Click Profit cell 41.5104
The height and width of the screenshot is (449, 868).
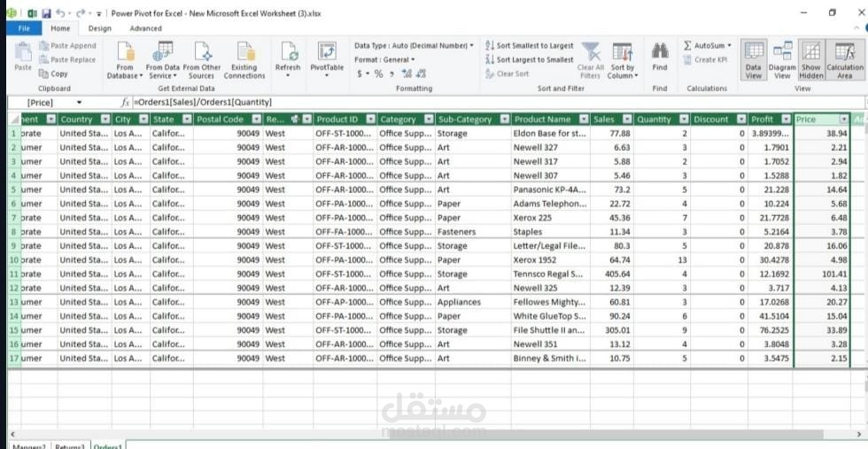(x=771, y=316)
